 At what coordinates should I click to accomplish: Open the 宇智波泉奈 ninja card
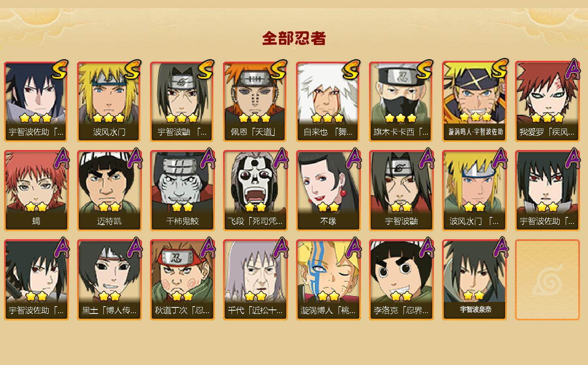[x=474, y=280]
